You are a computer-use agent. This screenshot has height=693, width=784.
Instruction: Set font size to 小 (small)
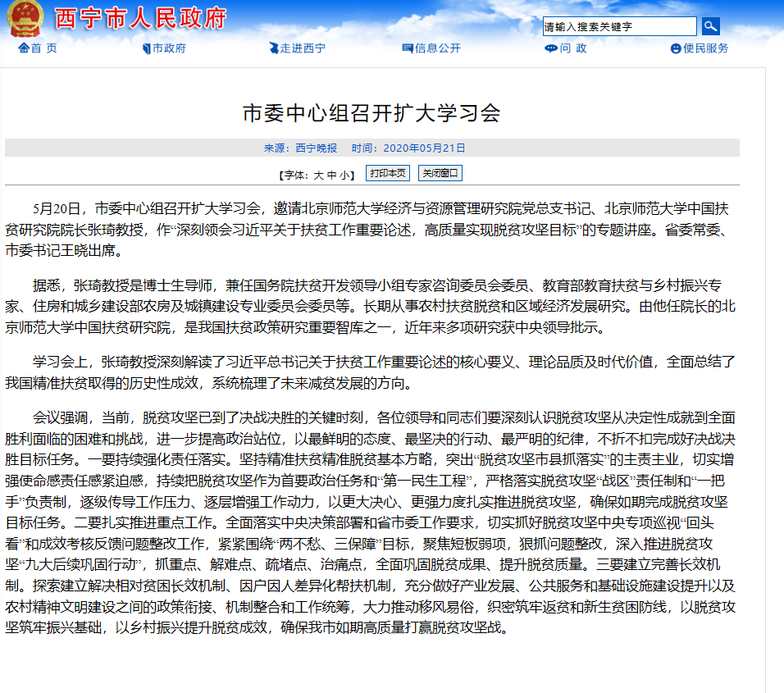tap(345, 175)
